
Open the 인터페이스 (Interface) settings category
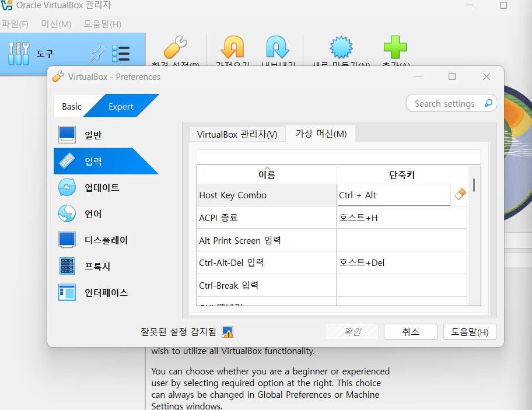click(x=106, y=292)
